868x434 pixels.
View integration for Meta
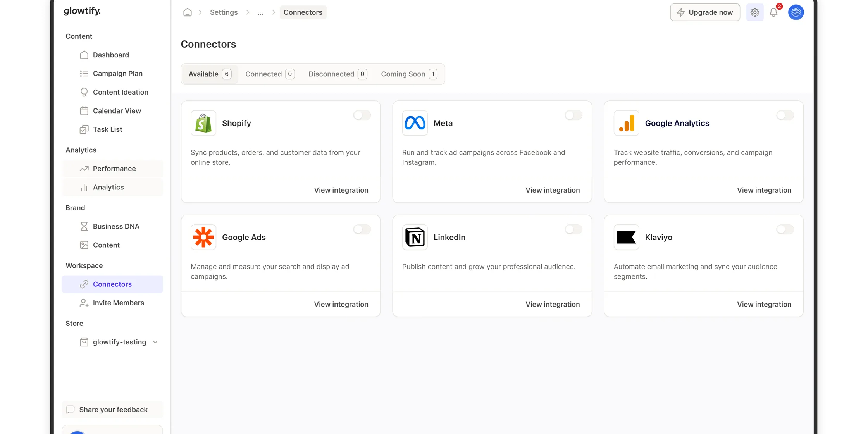point(553,190)
